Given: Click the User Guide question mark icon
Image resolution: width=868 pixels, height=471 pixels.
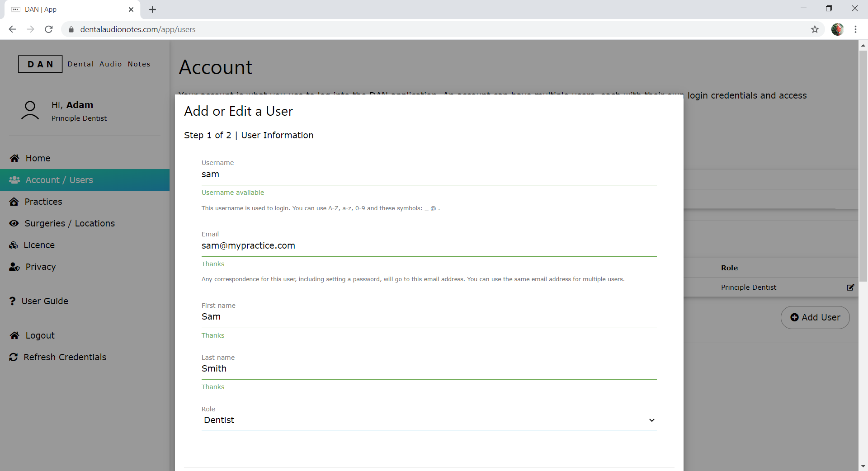Looking at the screenshot, I should coord(12,301).
